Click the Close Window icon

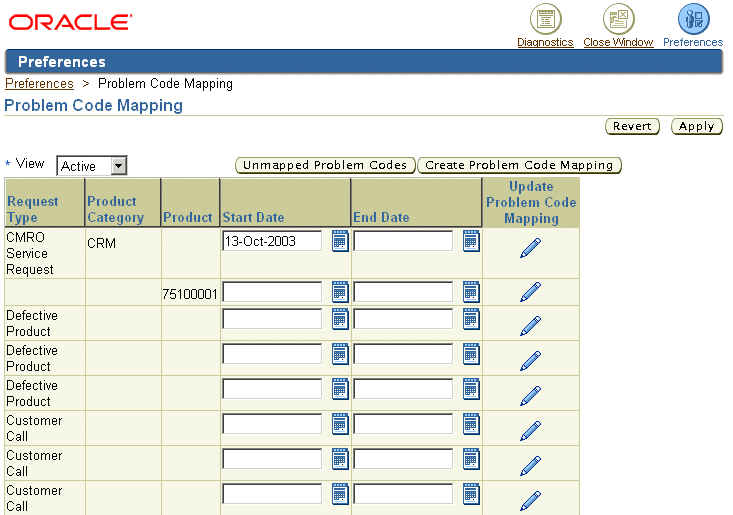[x=618, y=19]
